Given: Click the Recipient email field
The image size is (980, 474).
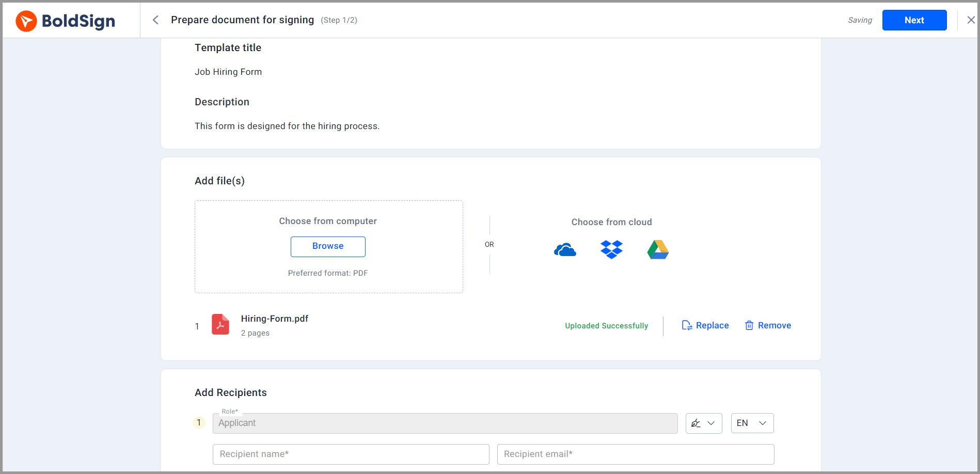Looking at the screenshot, I should pos(636,454).
